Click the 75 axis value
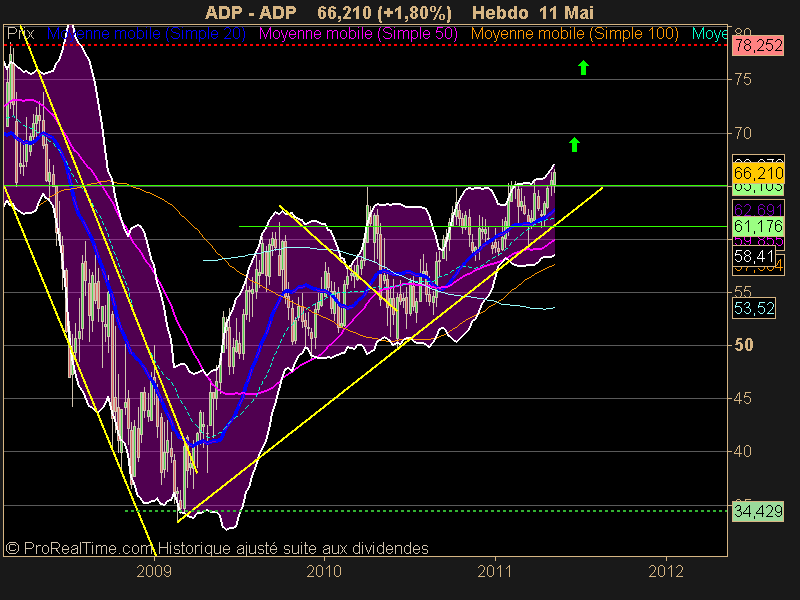800x600 pixels. 743,80
